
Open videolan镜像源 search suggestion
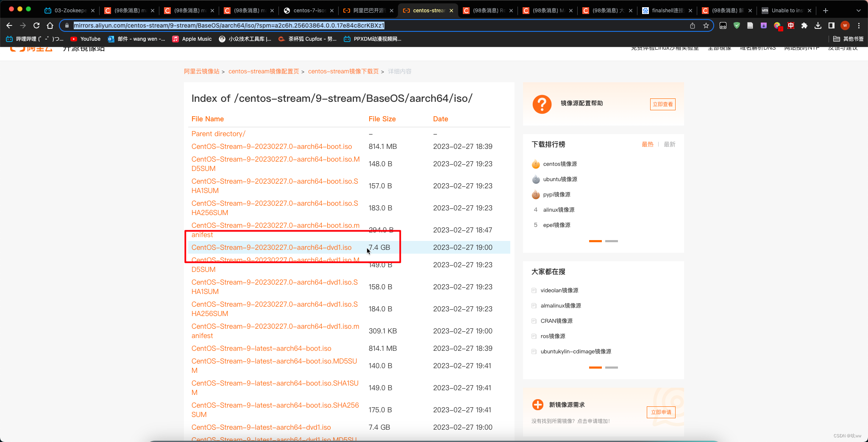coord(559,290)
